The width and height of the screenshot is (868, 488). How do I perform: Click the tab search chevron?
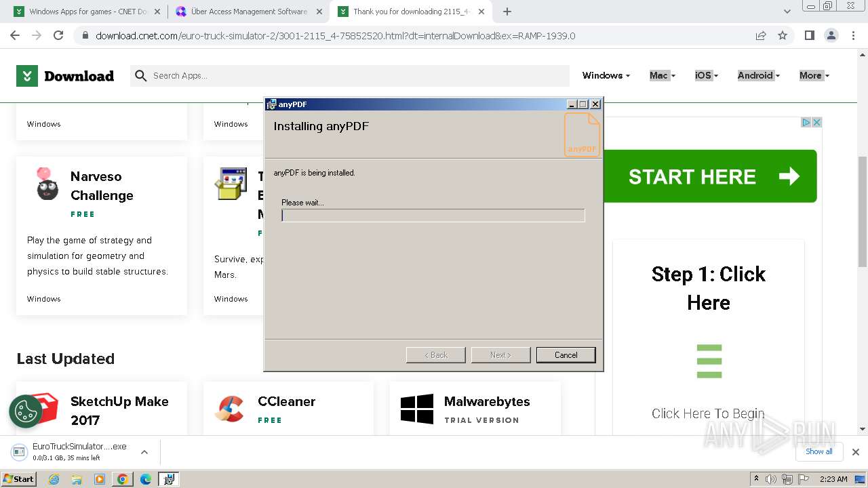787,12
